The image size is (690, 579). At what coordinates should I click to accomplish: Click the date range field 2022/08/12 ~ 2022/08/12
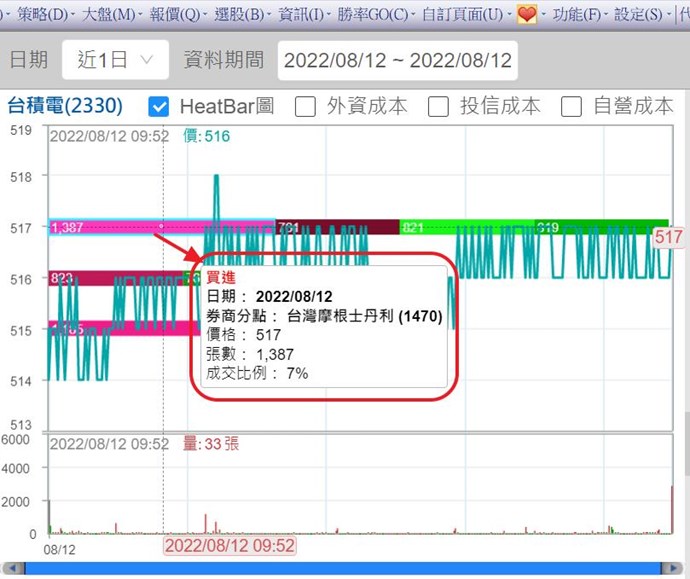tap(397, 60)
